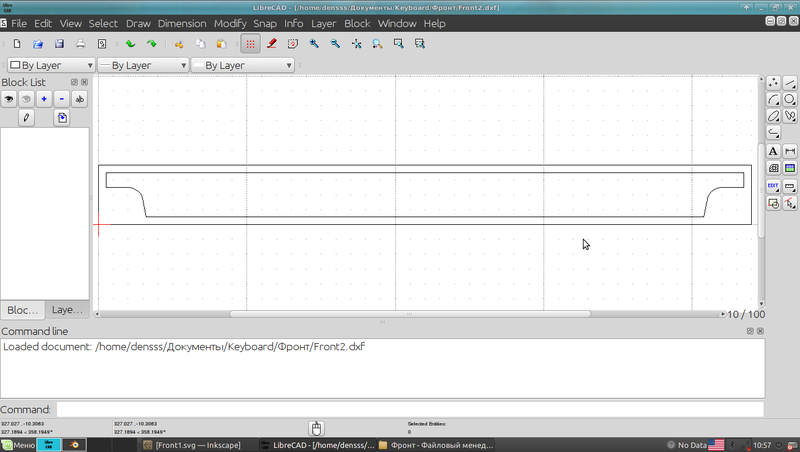Select the Hatch tool

pos(773,168)
